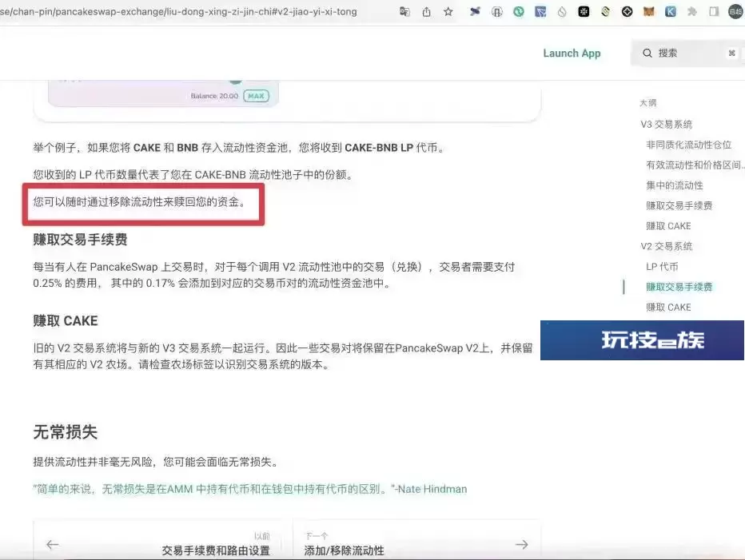The image size is (745, 560).
Task: Click the 无常损失 heading
Action: point(65,431)
